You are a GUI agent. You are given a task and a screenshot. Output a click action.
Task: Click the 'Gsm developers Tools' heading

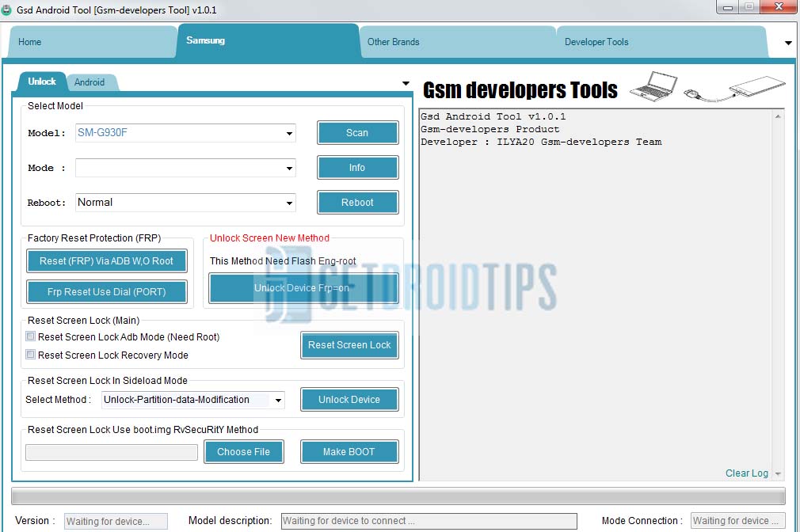(x=520, y=90)
